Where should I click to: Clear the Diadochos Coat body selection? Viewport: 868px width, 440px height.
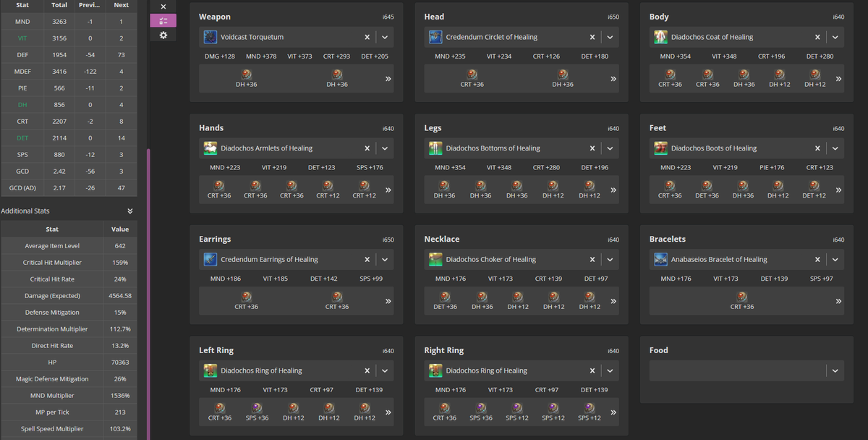point(817,37)
